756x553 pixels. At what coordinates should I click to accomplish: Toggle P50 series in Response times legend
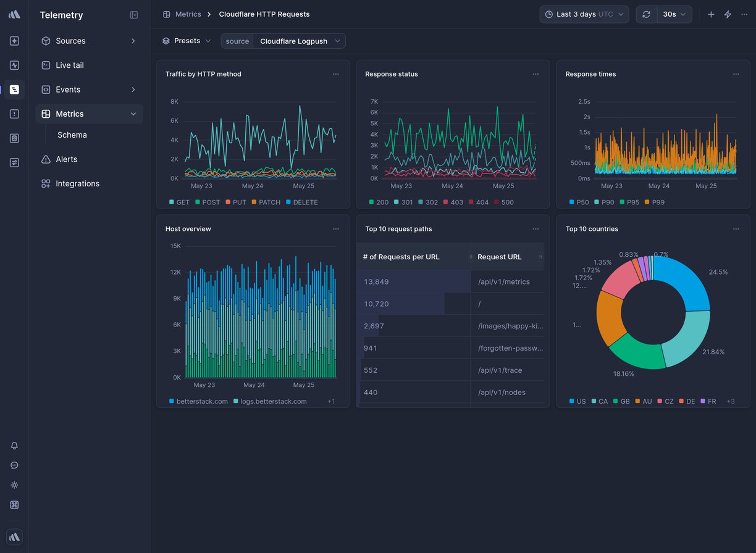point(579,202)
